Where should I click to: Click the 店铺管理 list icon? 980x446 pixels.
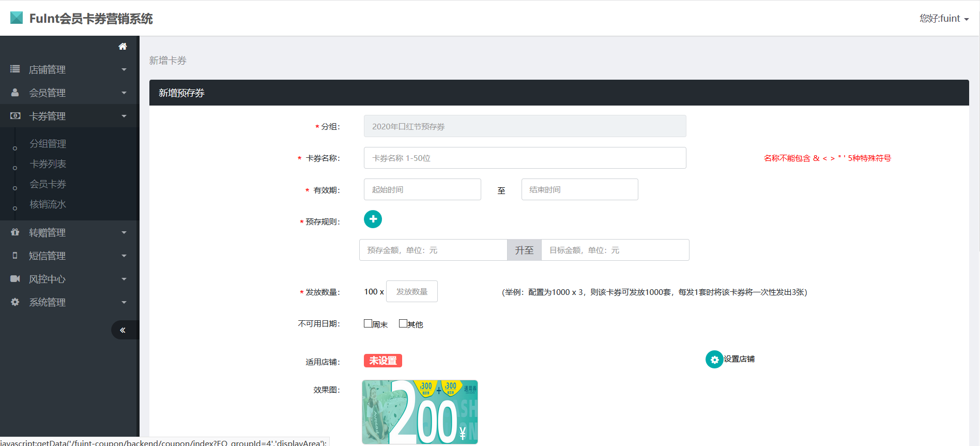tap(15, 69)
